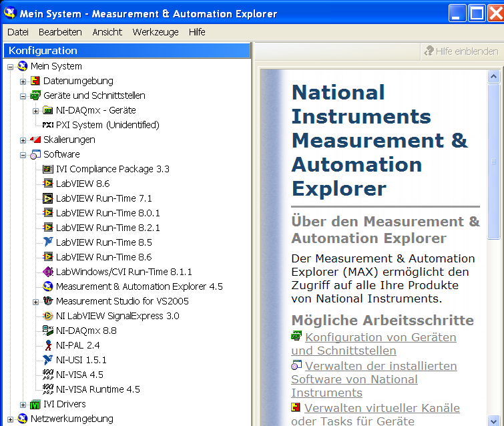Click the NI-DAQmx - Geräte folder icon

pyautogui.click(x=48, y=110)
